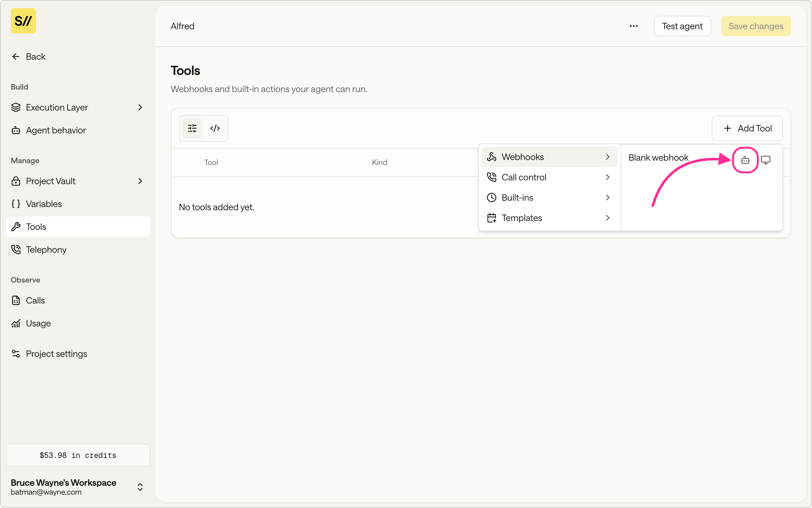Click the Kind column header
Viewport: 812px width, 508px height.
pos(379,163)
